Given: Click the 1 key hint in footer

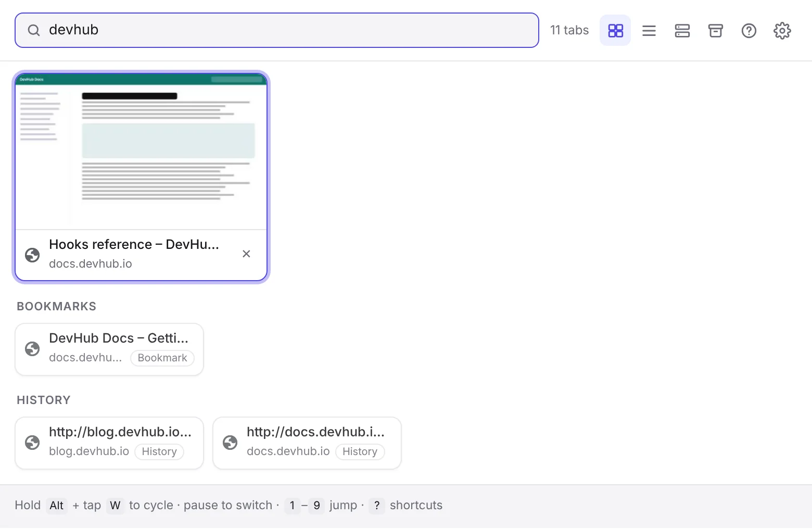Looking at the screenshot, I should tap(293, 505).
